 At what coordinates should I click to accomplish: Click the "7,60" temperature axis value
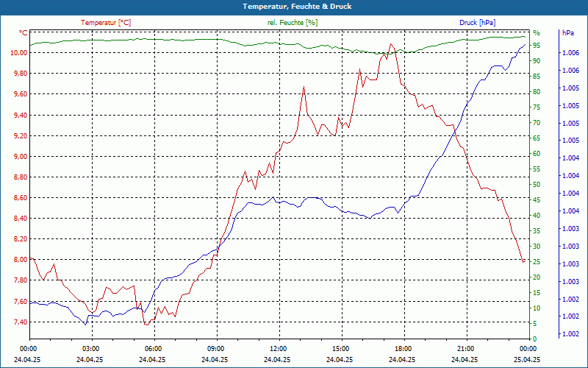point(21,302)
